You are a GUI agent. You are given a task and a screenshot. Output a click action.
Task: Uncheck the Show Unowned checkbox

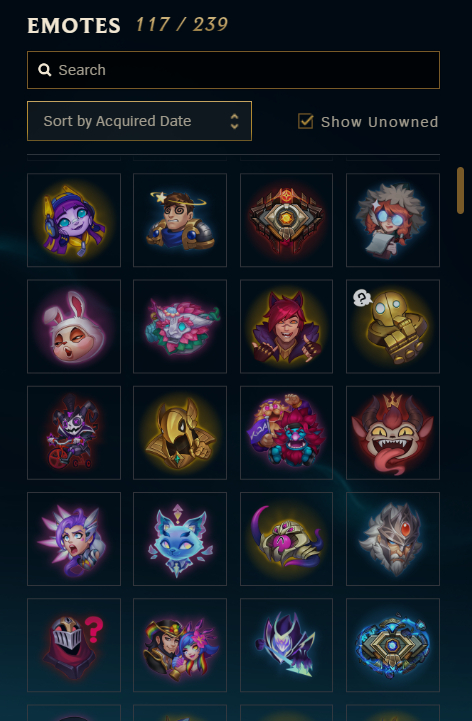click(305, 121)
